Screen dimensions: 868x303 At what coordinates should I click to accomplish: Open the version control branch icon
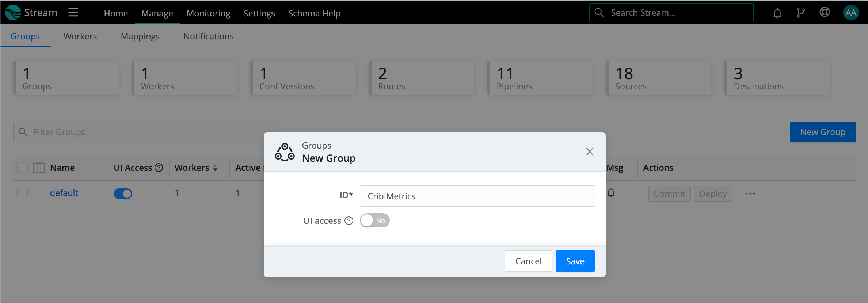[x=800, y=13]
